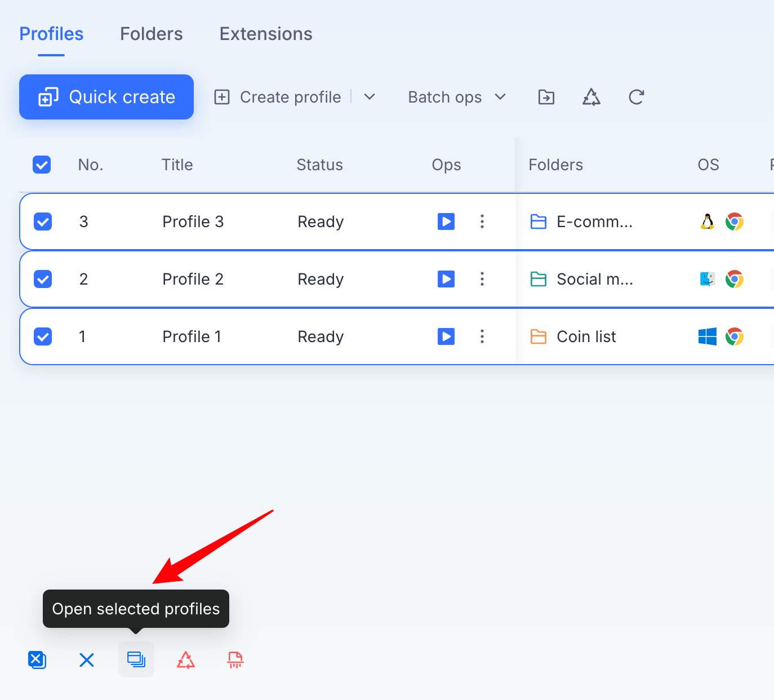The height and width of the screenshot is (700, 774).
Task: Click the Profile 3 title text
Action: point(193,221)
